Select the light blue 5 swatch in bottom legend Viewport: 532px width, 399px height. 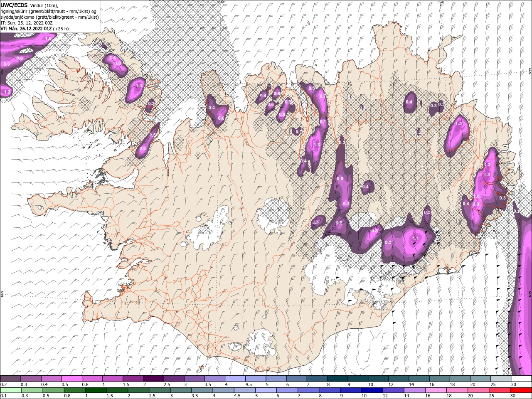point(265,390)
